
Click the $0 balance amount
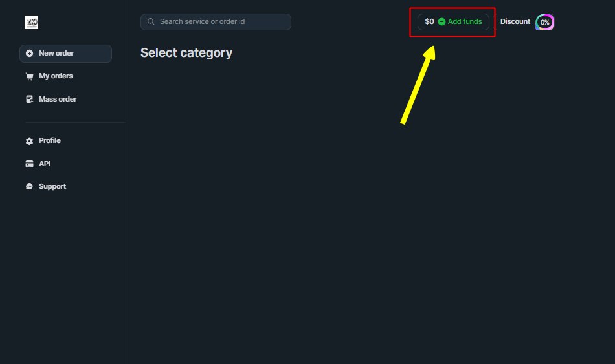coord(429,22)
